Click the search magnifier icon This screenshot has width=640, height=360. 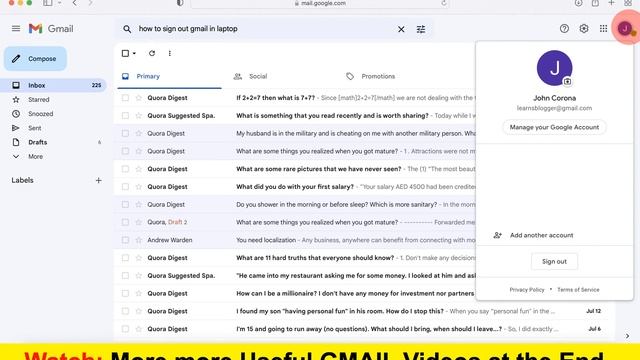click(x=127, y=29)
